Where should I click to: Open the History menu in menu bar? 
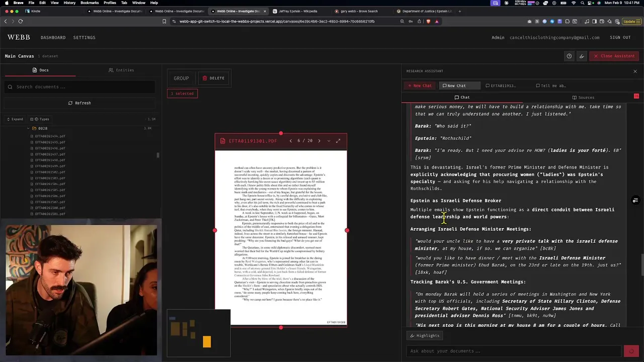click(69, 3)
